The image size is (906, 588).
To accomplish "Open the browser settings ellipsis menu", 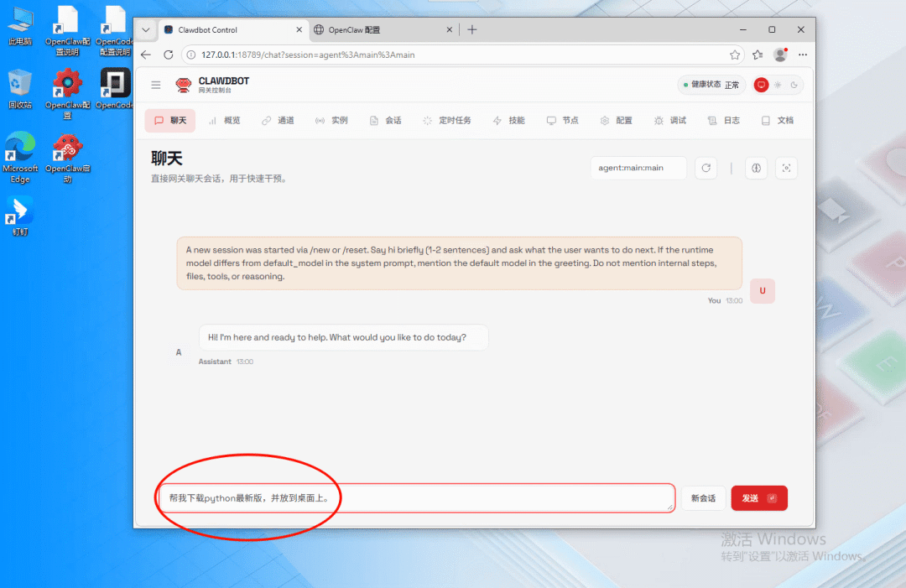I will click(803, 55).
